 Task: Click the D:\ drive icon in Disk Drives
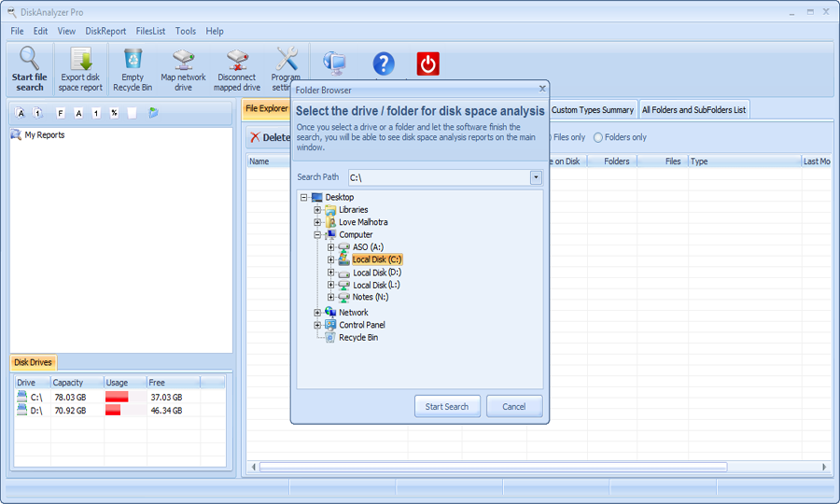tap(21, 410)
